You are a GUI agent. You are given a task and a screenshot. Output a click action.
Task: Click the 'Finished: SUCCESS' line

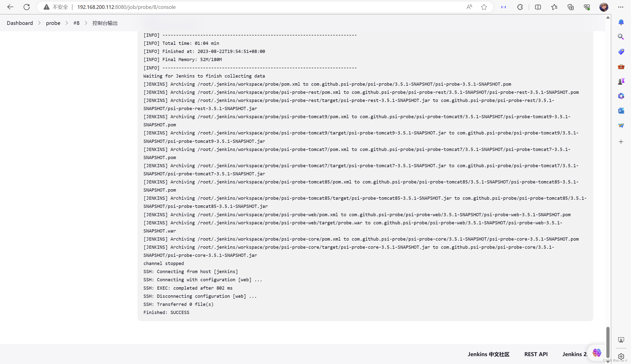pos(166,312)
